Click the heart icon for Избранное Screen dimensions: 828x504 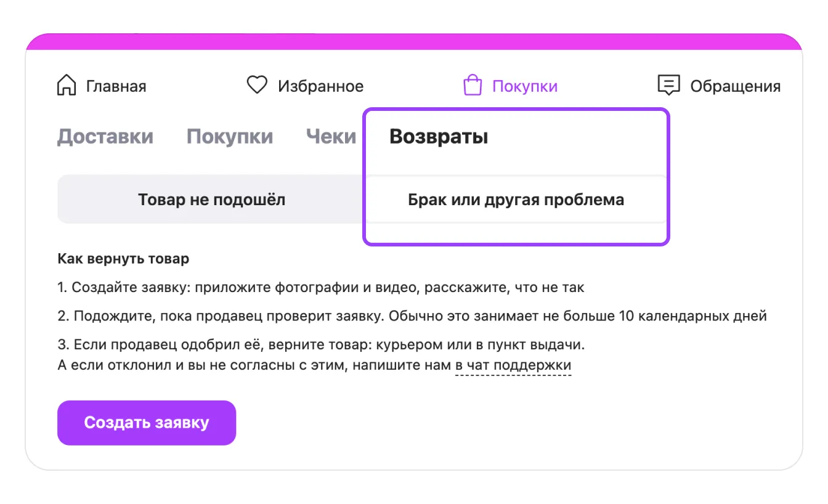pyautogui.click(x=256, y=85)
